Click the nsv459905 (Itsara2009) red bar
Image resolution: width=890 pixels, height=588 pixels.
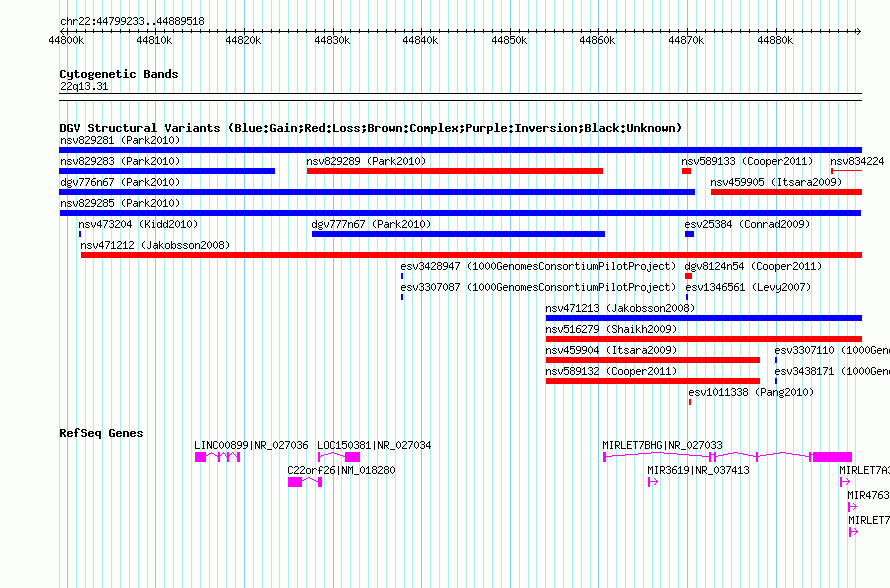pyautogui.click(x=786, y=192)
